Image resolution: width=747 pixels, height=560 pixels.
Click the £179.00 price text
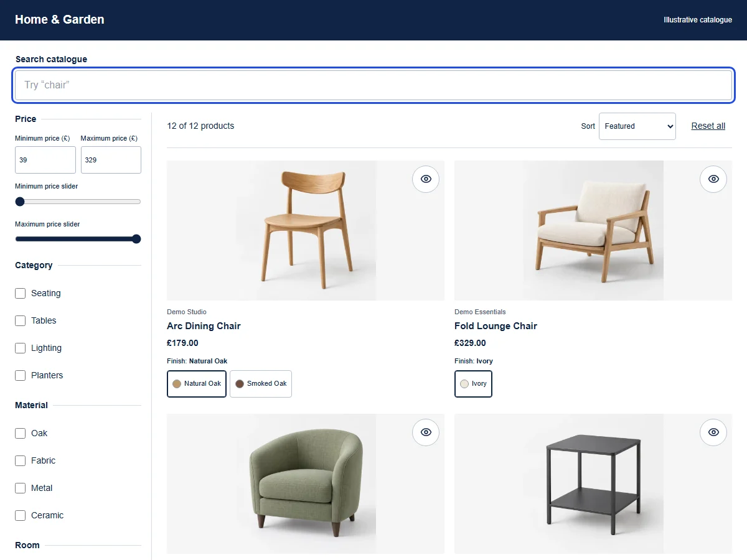click(182, 343)
